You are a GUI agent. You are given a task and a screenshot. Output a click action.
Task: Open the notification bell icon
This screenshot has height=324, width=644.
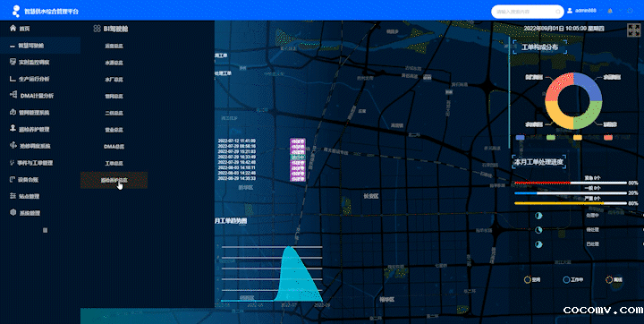point(610,11)
